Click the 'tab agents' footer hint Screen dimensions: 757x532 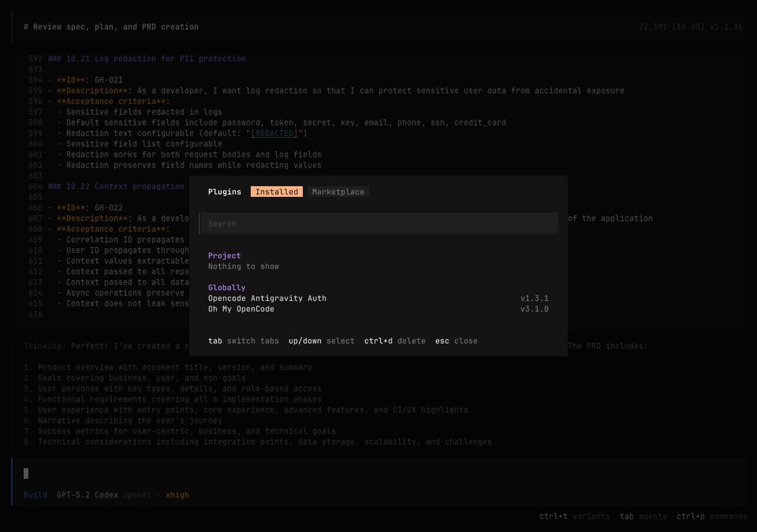(x=643, y=516)
